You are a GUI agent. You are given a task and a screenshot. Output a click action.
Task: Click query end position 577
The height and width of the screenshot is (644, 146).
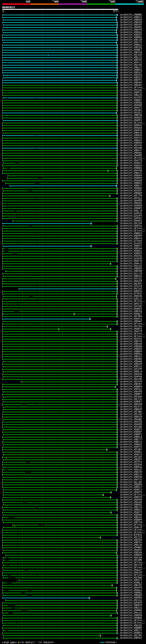pos(115,11)
